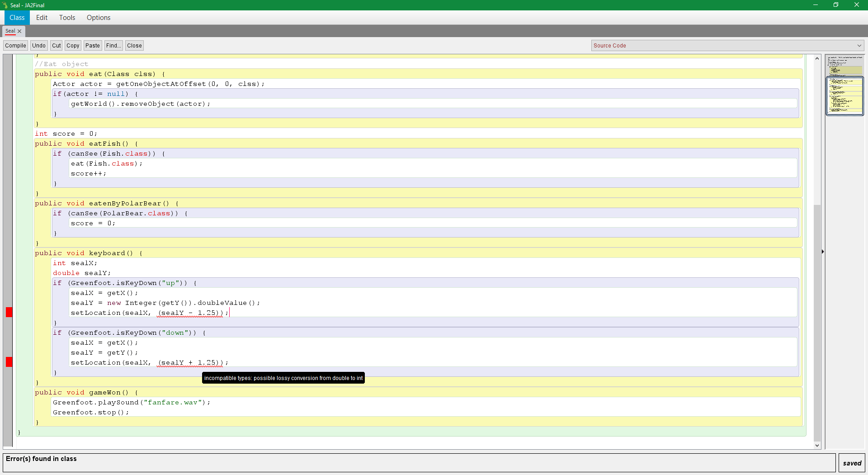Click the Cut button
The image size is (868, 475).
57,46
